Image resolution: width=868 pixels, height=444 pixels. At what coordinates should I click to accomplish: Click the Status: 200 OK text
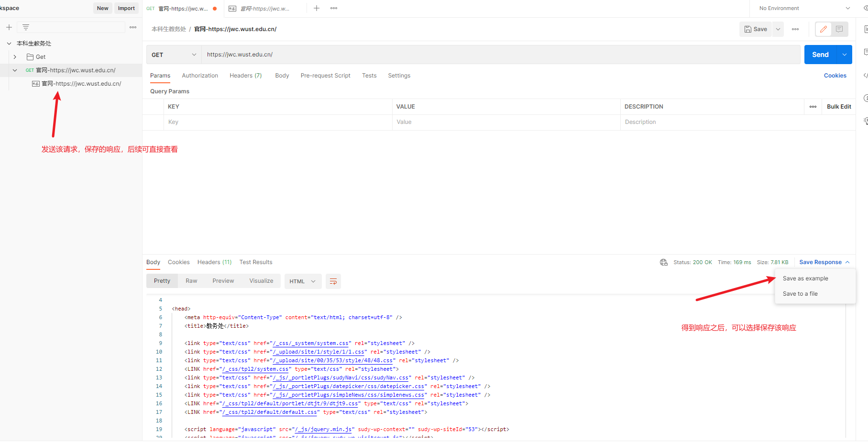(x=692, y=262)
